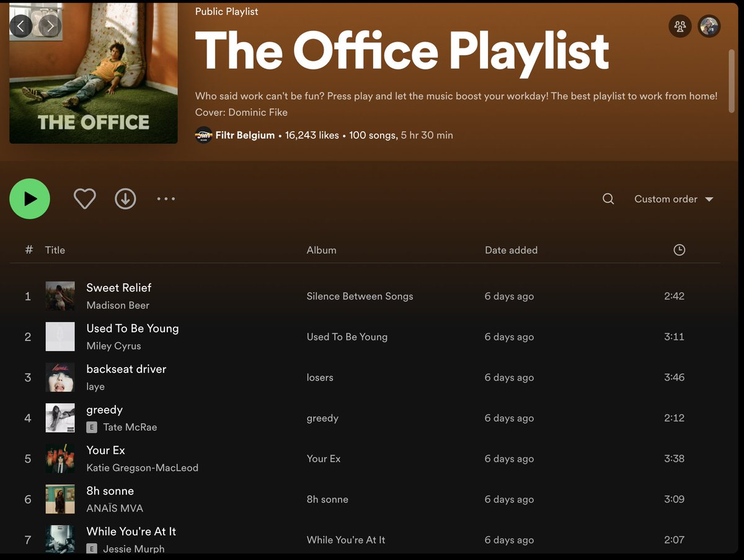Click the Filtr Belgium avatar icon
Image resolution: width=744 pixels, height=560 pixels.
(204, 135)
